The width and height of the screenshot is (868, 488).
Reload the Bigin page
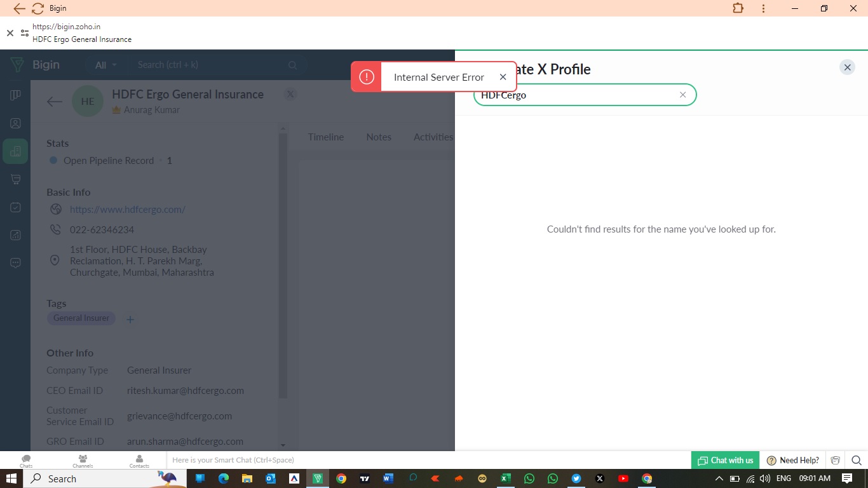pos(37,8)
